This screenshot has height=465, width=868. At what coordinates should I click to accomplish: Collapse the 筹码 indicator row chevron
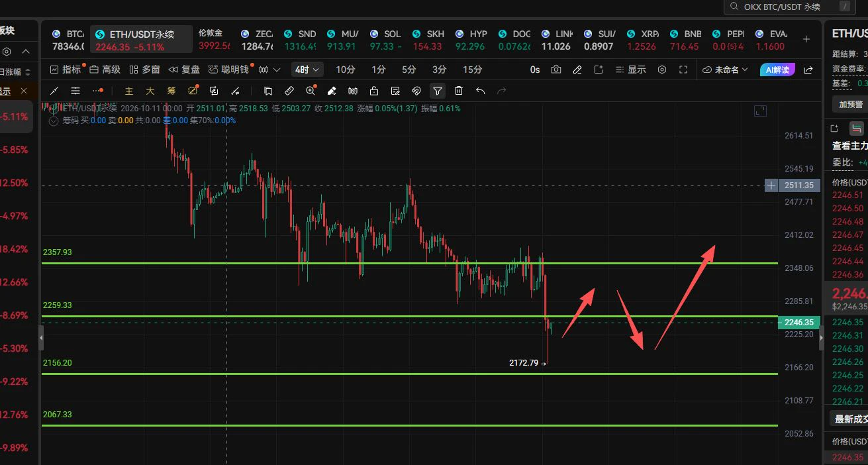point(54,121)
